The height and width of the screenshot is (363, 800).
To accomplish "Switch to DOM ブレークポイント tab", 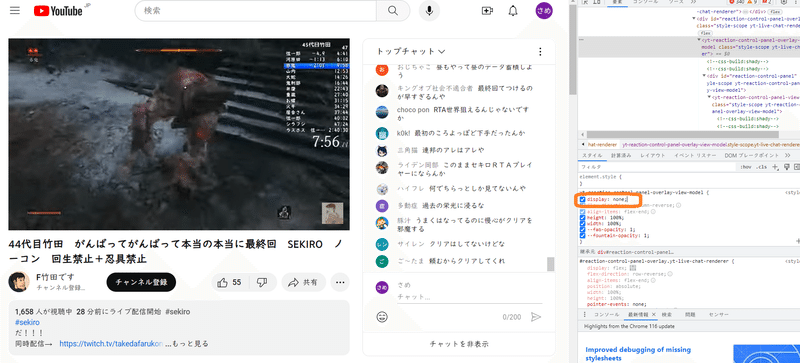I will coord(752,155).
